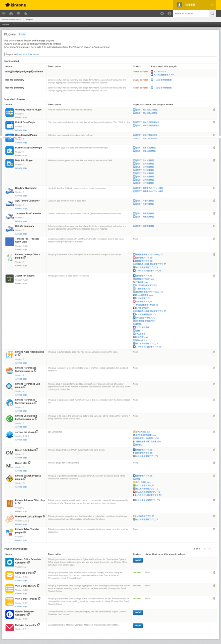Click kintone administration breadcrumb
This screenshot has height=644, width=221.
pos(12,19)
